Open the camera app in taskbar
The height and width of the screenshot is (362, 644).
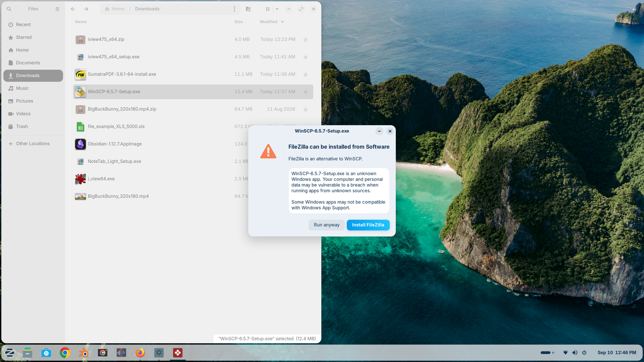pyautogui.click(x=103, y=353)
